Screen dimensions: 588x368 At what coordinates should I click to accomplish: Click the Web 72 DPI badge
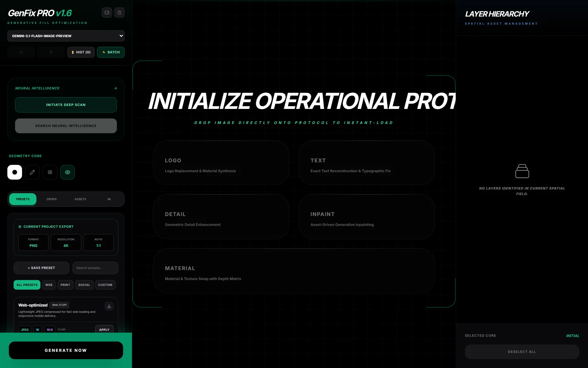pos(60,305)
